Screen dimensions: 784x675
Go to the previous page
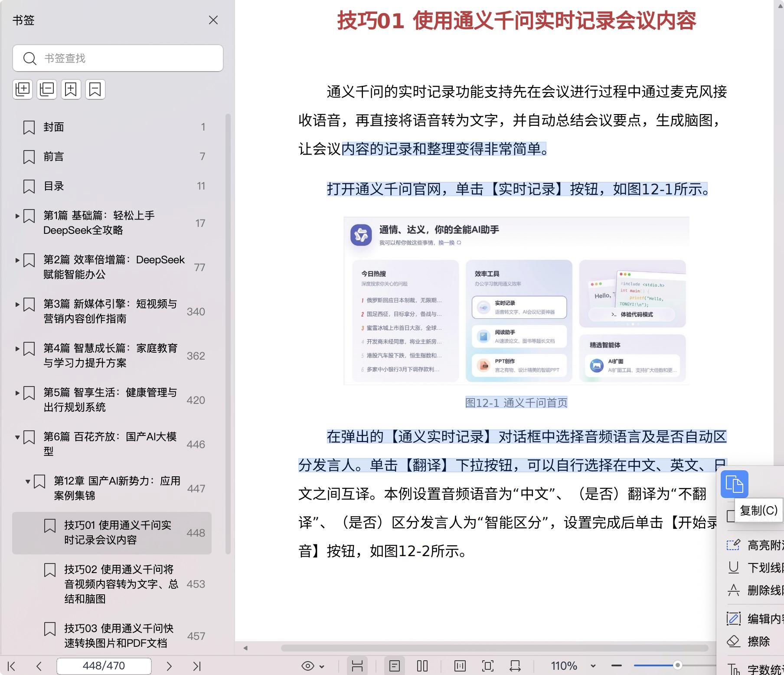coord(39,666)
